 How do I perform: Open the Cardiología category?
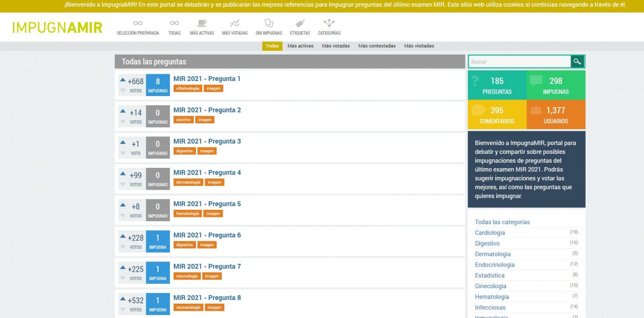[490, 233]
